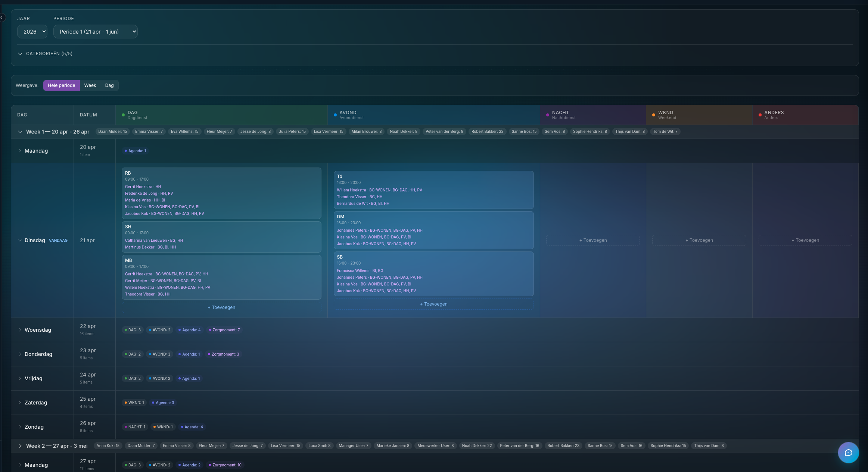Expand the Woensdag 22 apr row
Image resolution: width=868 pixels, height=472 pixels.
20,330
